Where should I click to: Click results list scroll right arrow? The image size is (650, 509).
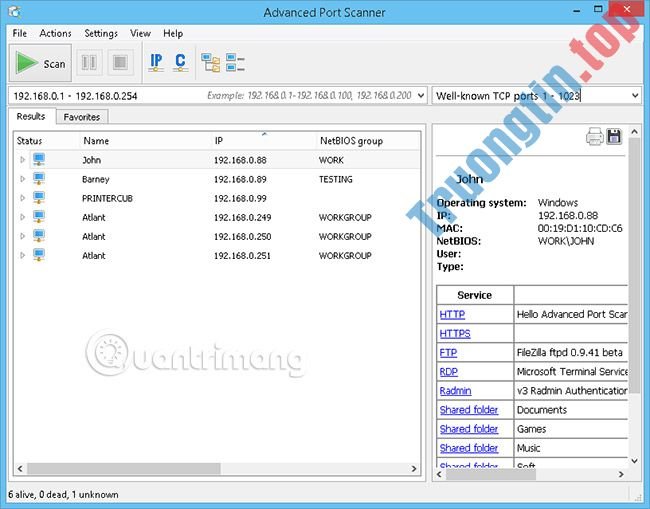click(414, 468)
